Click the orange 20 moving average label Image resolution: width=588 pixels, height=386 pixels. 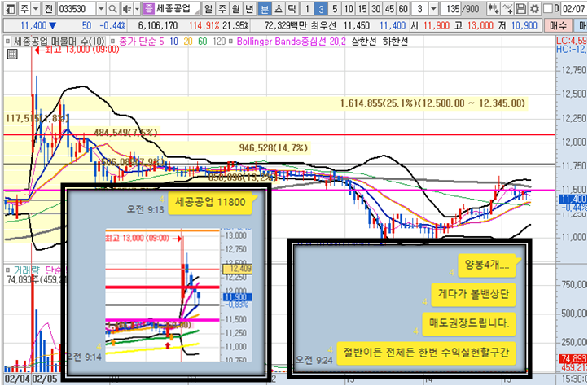[188, 41]
